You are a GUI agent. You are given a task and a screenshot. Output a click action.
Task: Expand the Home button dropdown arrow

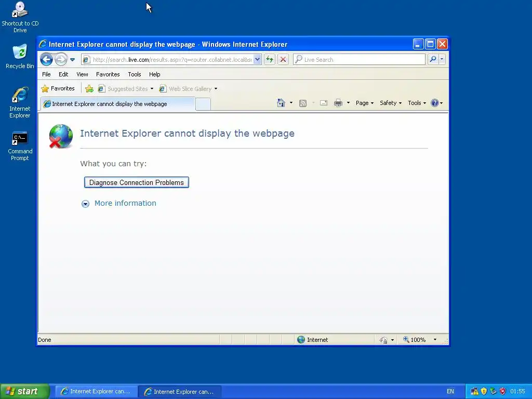click(x=291, y=103)
